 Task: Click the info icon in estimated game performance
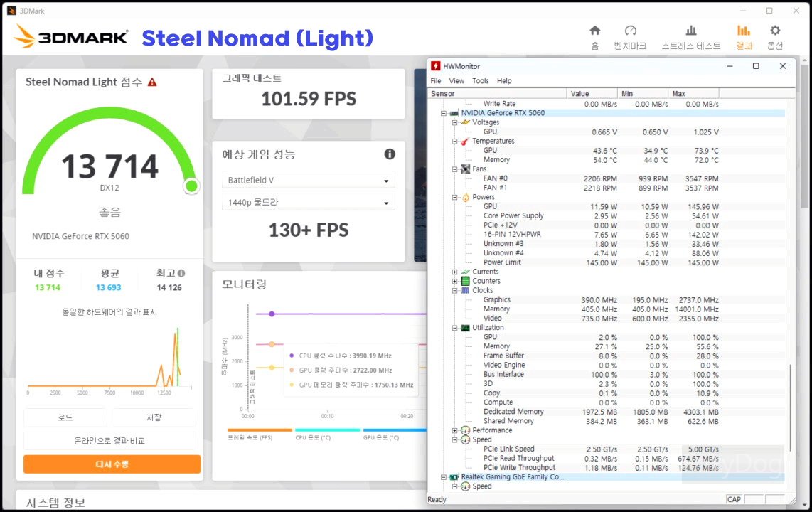tap(390, 154)
